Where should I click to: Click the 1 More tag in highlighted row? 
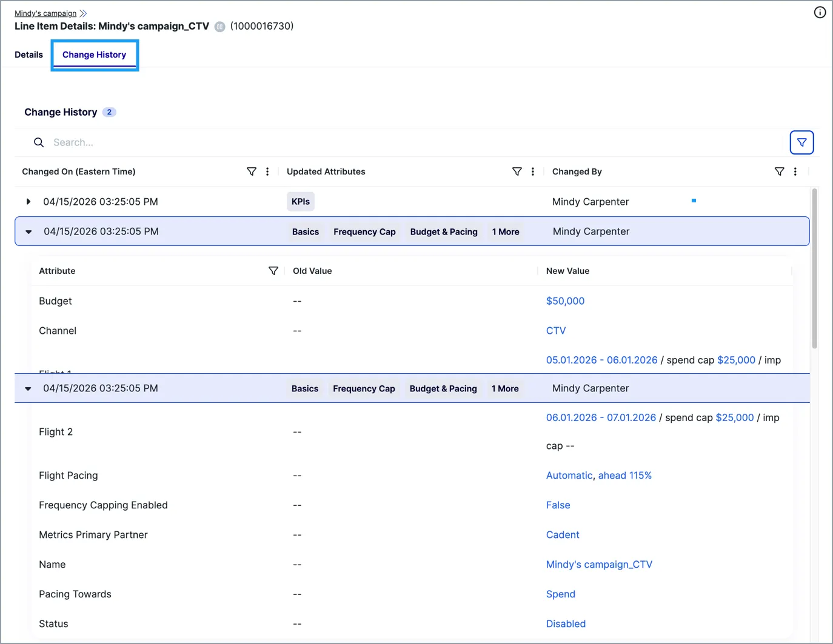506,231
